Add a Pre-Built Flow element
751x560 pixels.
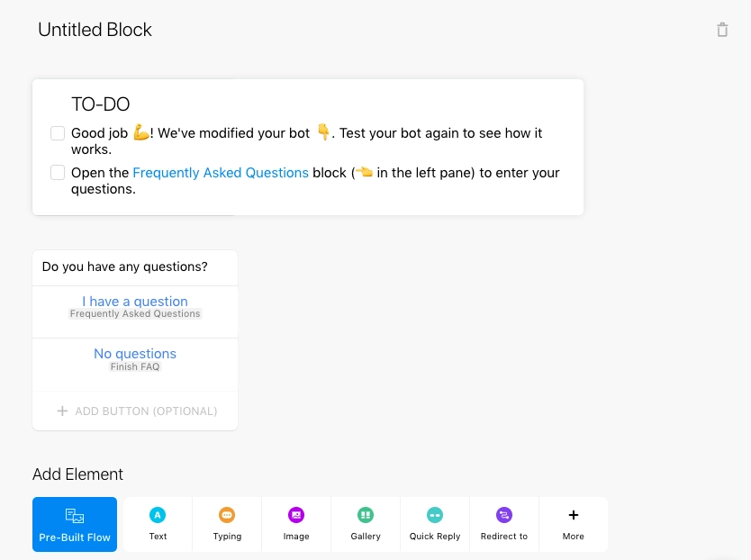[75, 524]
